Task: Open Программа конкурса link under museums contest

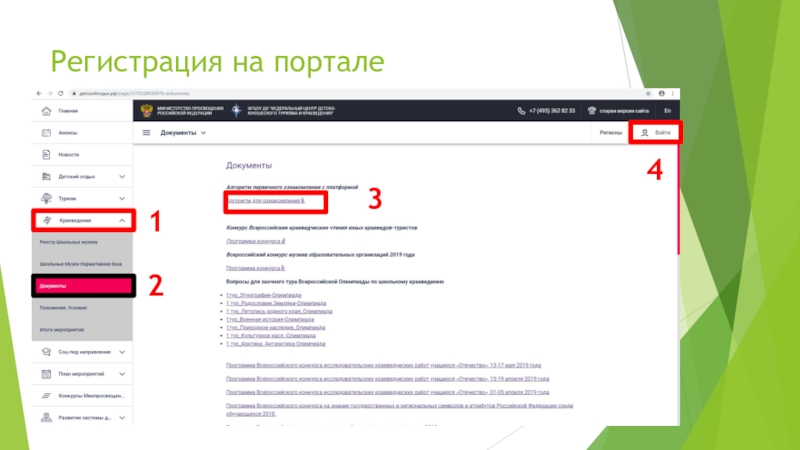Action: (256, 268)
